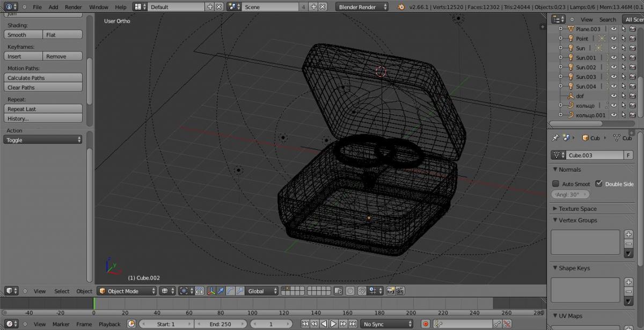Click the translate manipulator arrow icon
Screen dimensions: 644x330
[221, 291]
